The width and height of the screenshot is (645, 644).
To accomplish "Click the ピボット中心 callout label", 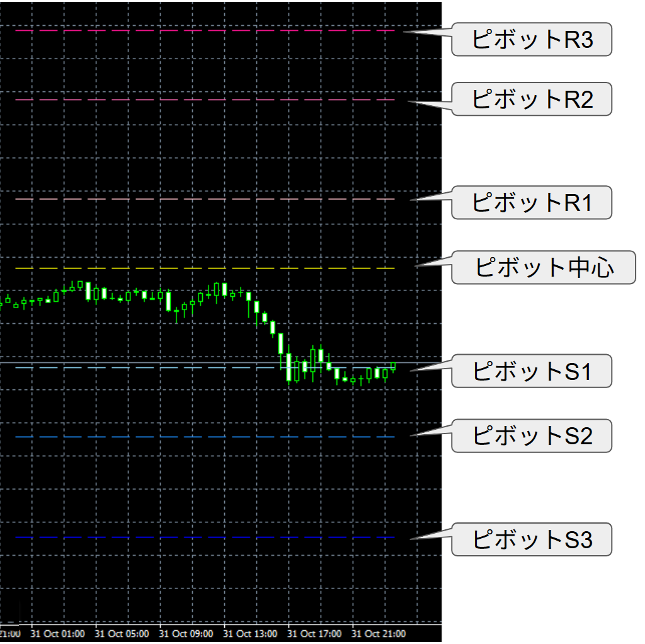I will point(544,267).
